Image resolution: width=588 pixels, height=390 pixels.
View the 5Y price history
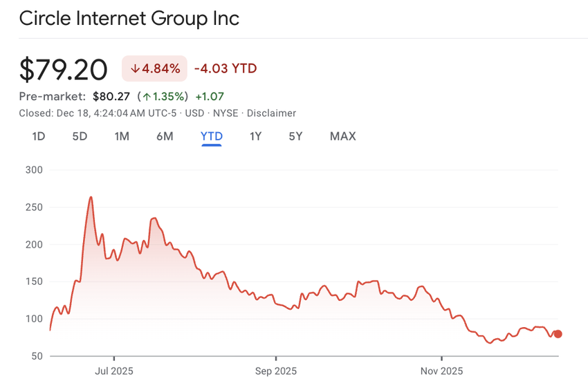(295, 136)
